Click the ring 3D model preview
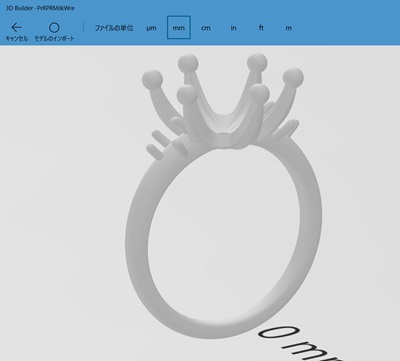Image resolution: width=400 pixels, height=361 pixels. (223, 195)
